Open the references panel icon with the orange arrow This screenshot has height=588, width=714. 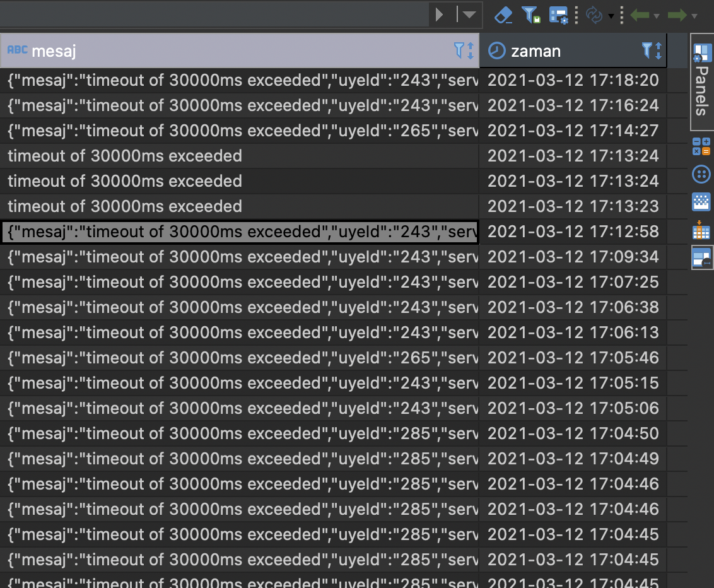click(701, 230)
